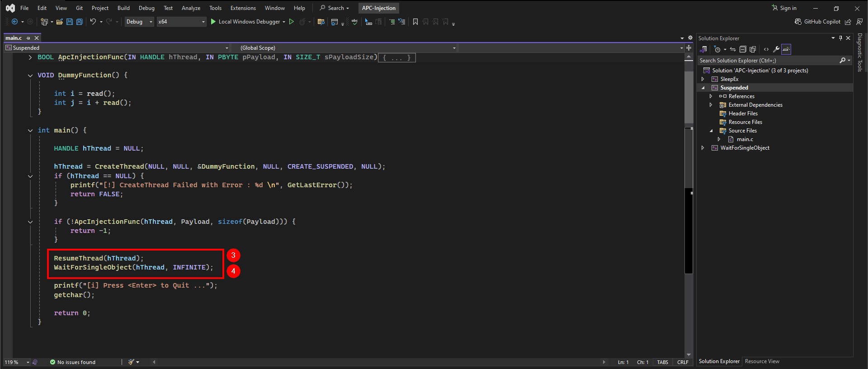Toggle Show All Files in Solution Explorer
Image resolution: width=868 pixels, height=369 pixels.
pos(753,49)
